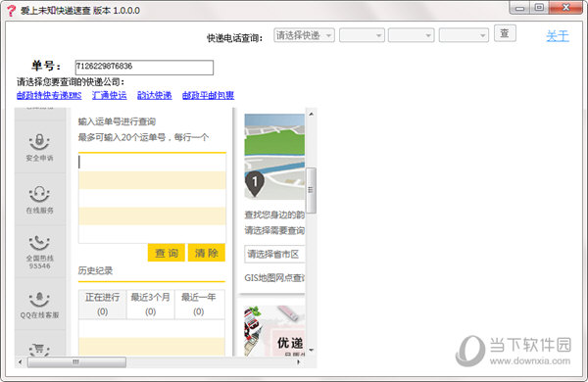This screenshot has height=382, width=588.
Task: Open the 请选择快递 dropdown
Action: [304, 35]
